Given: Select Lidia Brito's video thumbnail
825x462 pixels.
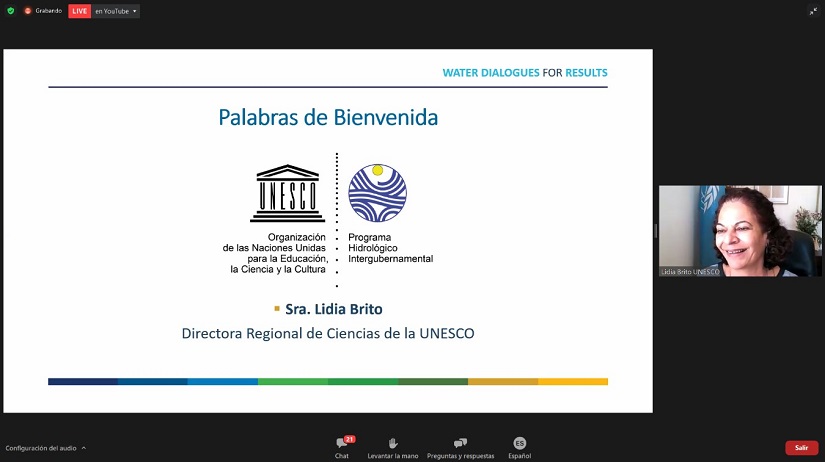Looking at the screenshot, I should 740,230.
